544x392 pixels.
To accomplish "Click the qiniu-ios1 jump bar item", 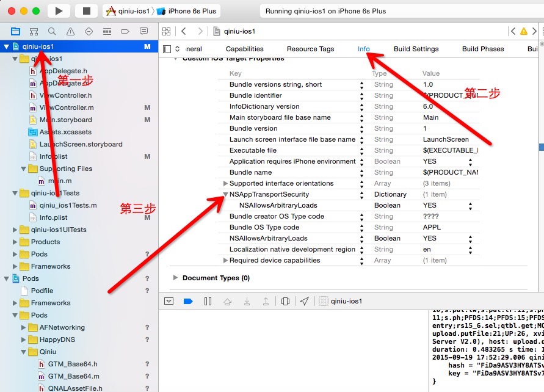I will coord(234,31).
